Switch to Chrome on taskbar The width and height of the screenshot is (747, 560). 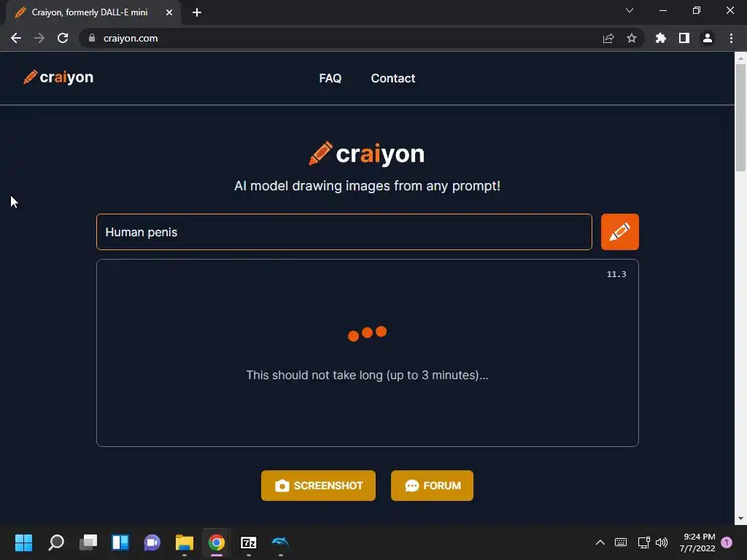(216, 542)
